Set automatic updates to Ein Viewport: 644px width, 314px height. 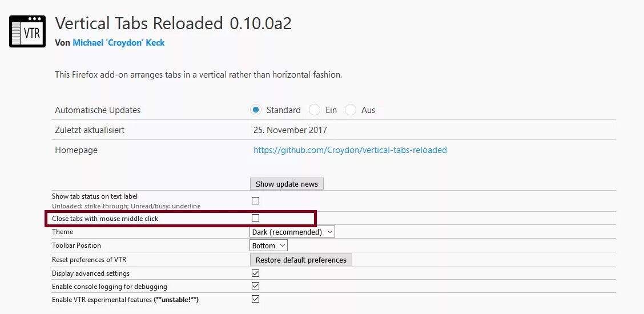(x=314, y=110)
